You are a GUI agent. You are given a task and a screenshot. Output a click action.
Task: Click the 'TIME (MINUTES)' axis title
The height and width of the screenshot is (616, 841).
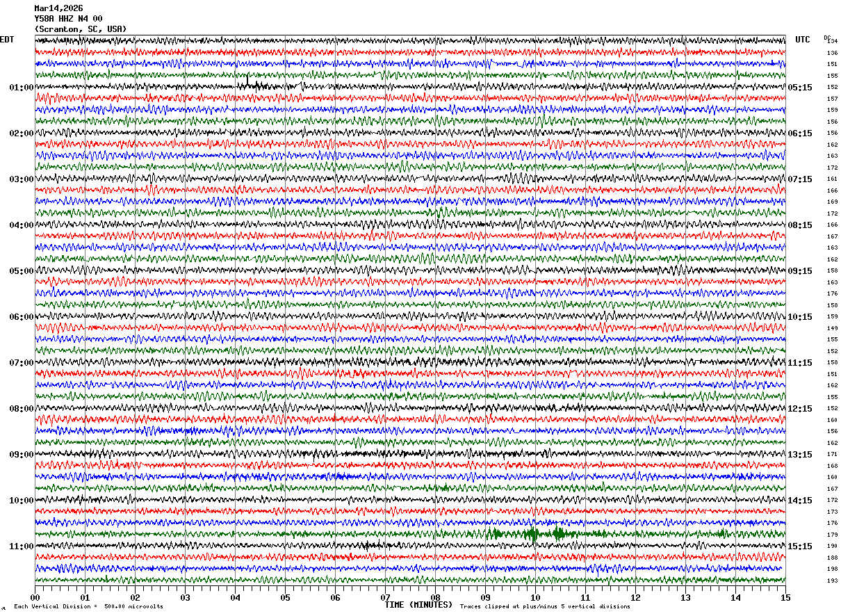(418, 605)
